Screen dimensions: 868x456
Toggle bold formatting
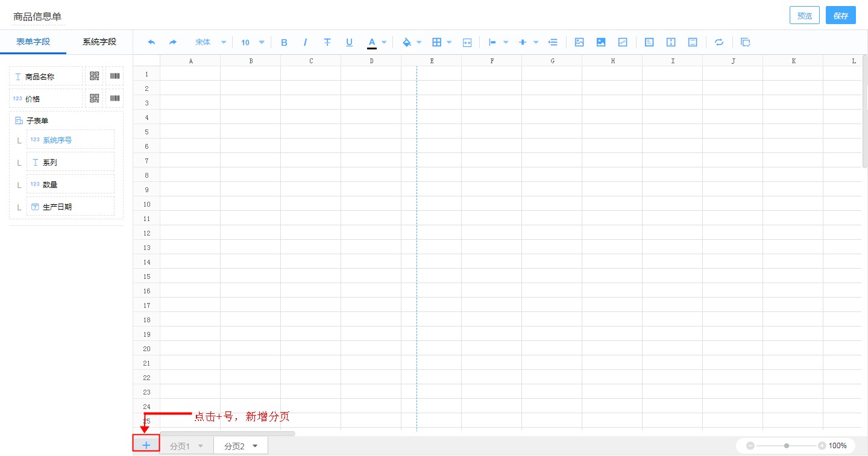(x=284, y=42)
